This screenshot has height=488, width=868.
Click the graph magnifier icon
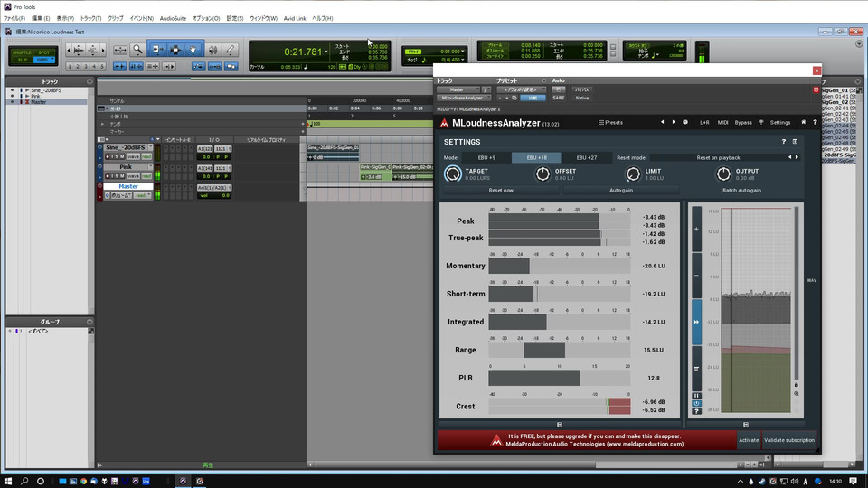797,393
